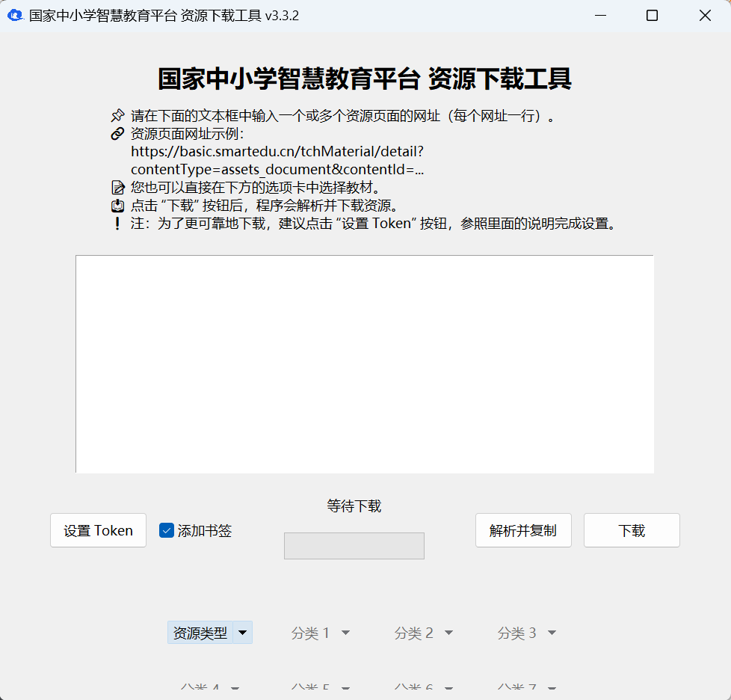Open the 资源类型 dropdown menu

coord(200,633)
